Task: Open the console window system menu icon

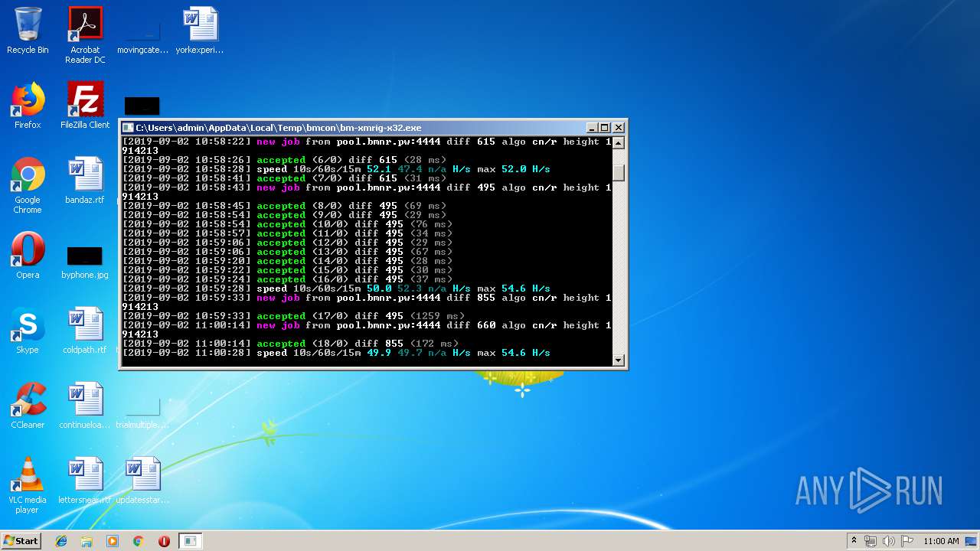Action: tap(129, 128)
